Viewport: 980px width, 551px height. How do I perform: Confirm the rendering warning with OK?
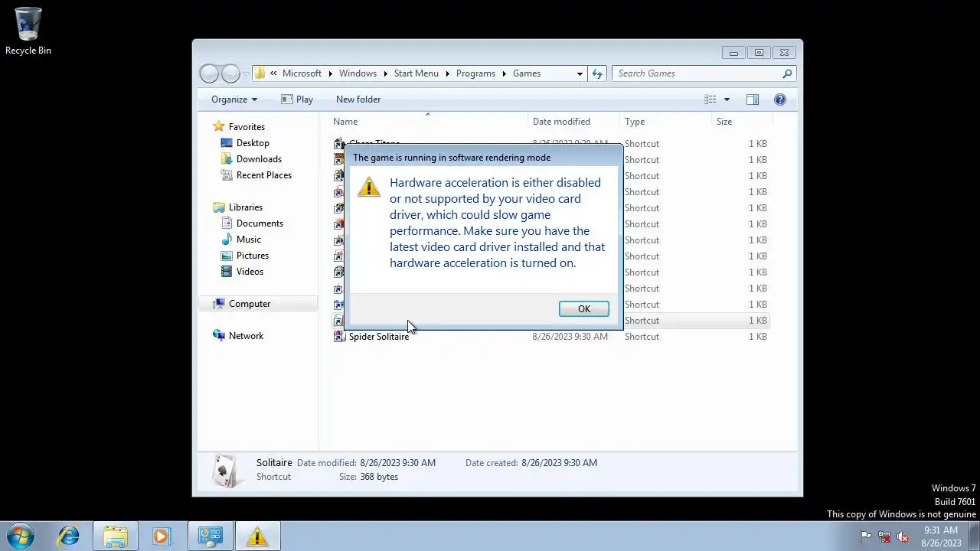(583, 309)
